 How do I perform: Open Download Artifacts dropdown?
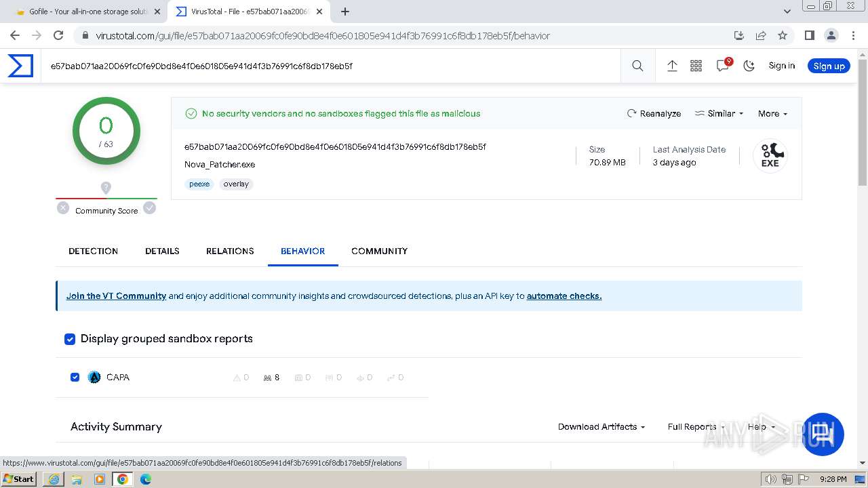click(601, 426)
